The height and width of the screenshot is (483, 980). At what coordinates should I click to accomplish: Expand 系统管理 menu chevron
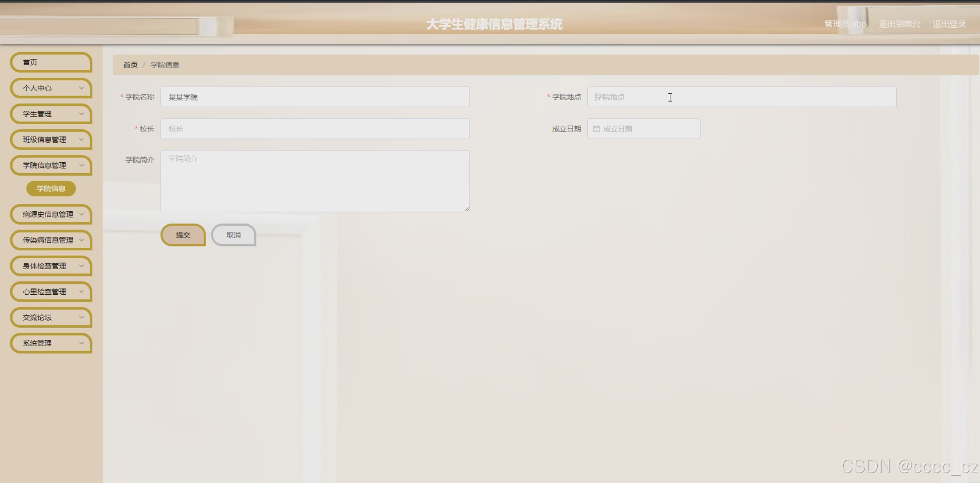coord(81,343)
